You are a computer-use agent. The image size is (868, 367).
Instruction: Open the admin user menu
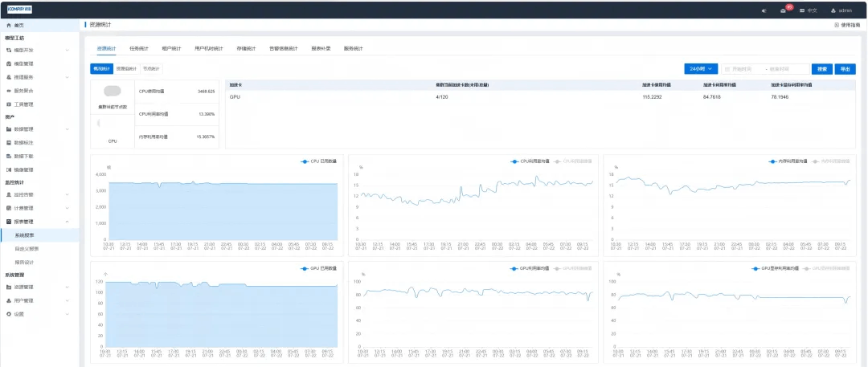tap(841, 10)
